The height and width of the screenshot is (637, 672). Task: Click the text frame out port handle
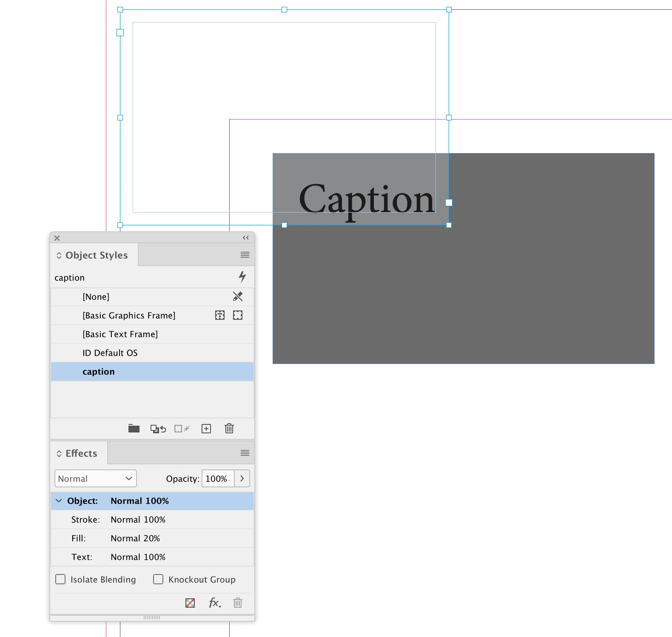pyautogui.click(x=449, y=203)
